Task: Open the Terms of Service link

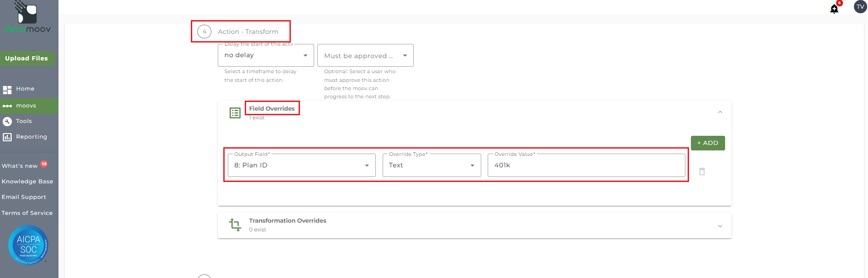Action: tap(27, 213)
